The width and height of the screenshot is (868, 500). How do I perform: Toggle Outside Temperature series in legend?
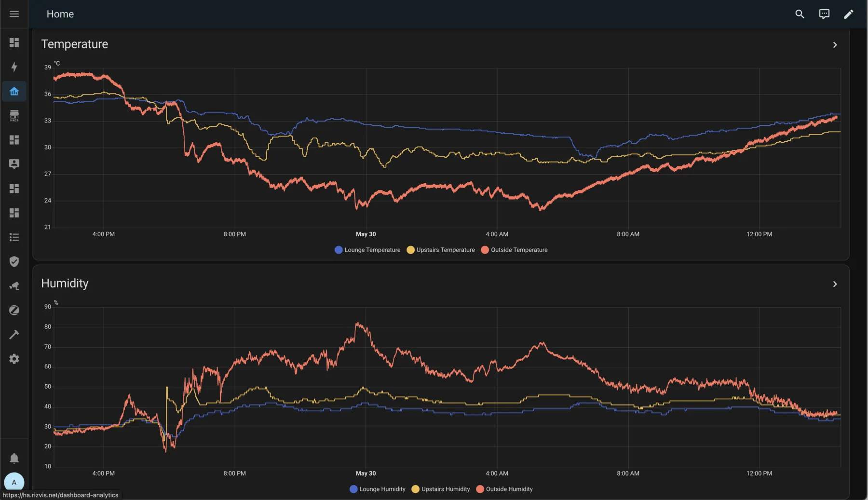pos(515,250)
